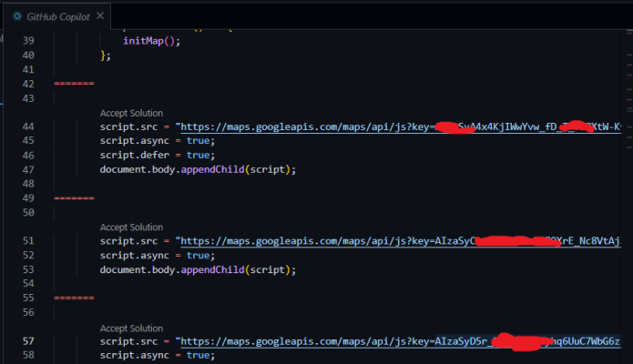
Task: Accept the solution above line 57
Action: [x=131, y=328]
